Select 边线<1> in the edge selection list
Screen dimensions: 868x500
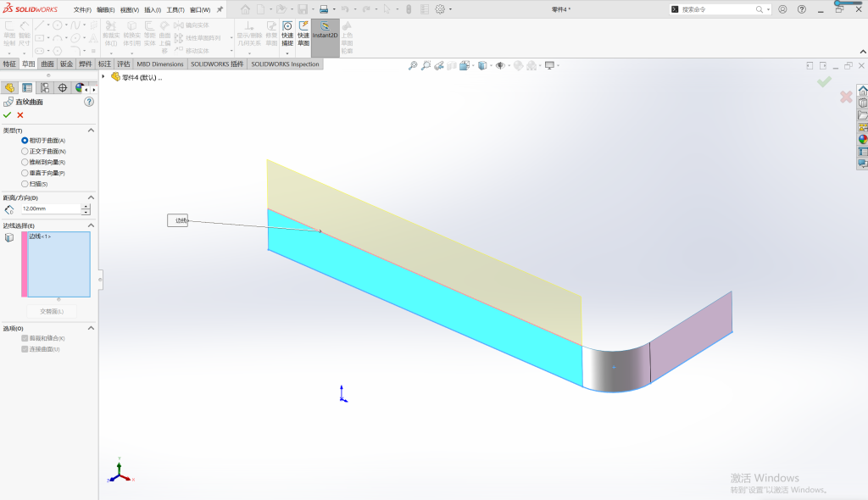(40, 236)
